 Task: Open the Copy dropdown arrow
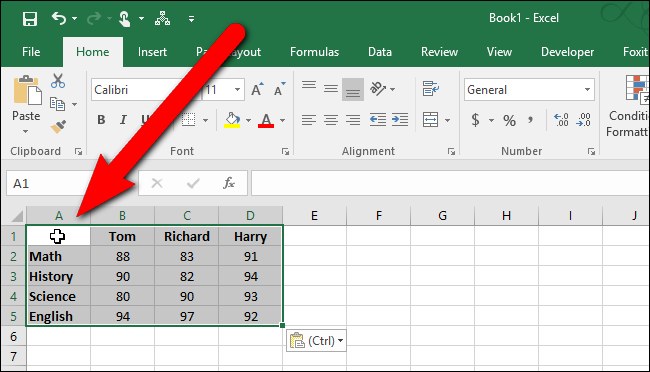(x=75, y=104)
